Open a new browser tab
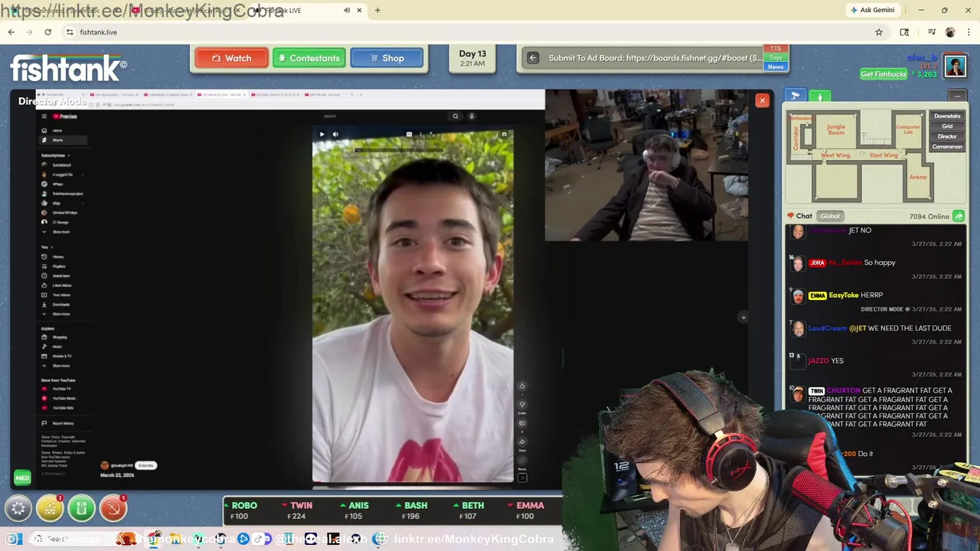The width and height of the screenshot is (980, 551). (377, 10)
